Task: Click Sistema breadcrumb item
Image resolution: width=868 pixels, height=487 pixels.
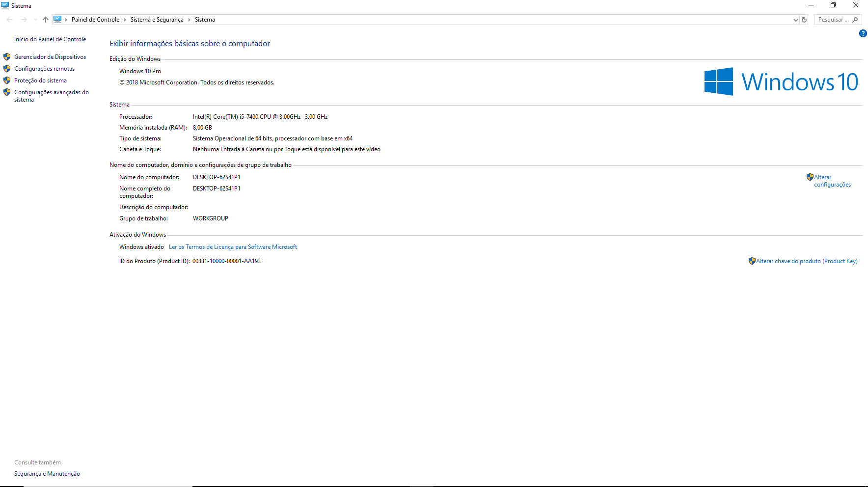Action: coord(205,20)
